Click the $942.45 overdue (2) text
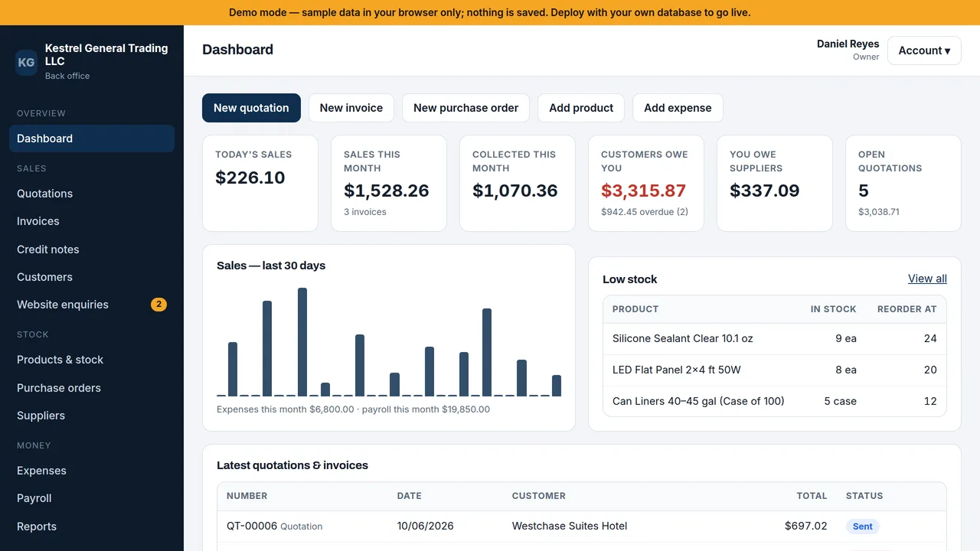The image size is (980, 551). pyautogui.click(x=645, y=212)
